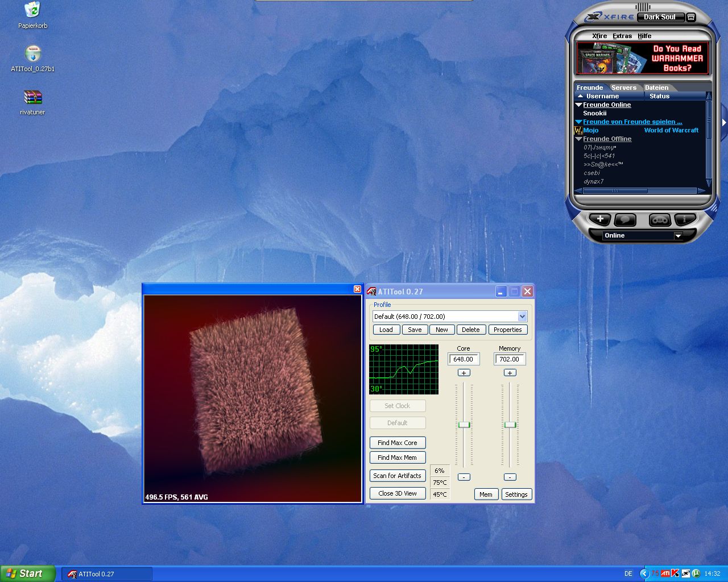This screenshot has width=728, height=582.
Task: Click the temperature 75 tray indicator
Action: click(655, 573)
